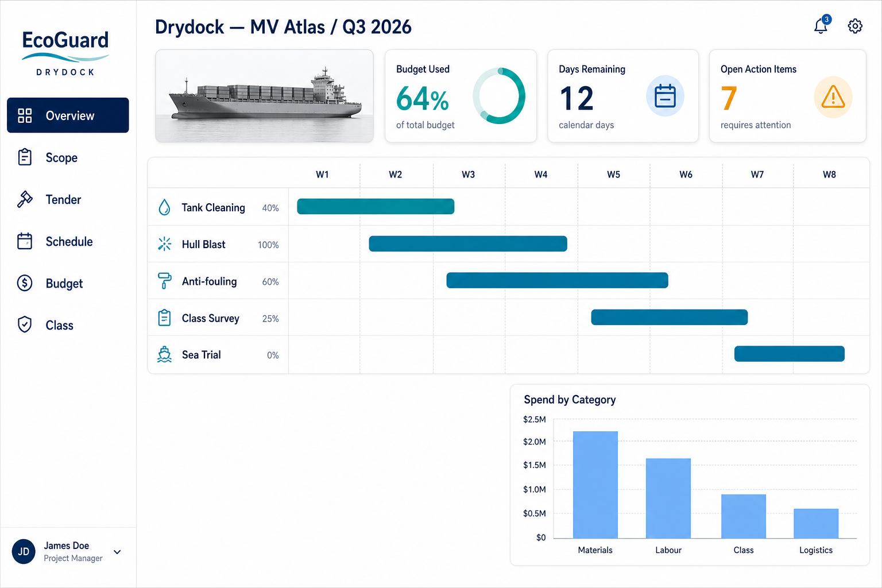Open the notifications bell
Viewport: 882px width, 588px height.
tap(821, 26)
